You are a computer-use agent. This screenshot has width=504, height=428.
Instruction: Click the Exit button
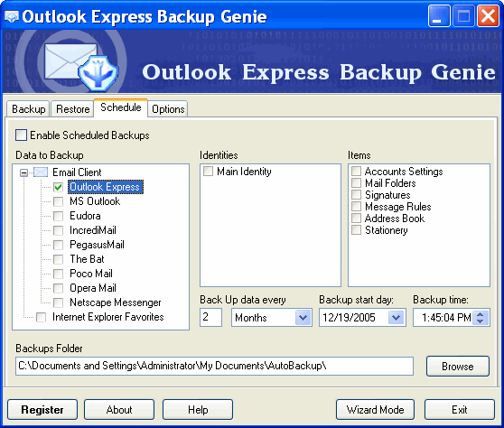coord(460,410)
